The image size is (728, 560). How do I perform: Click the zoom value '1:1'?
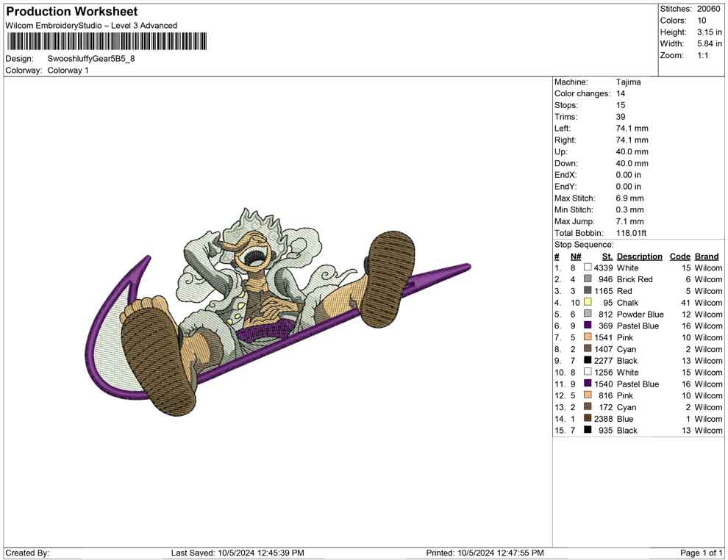[x=702, y=55]
